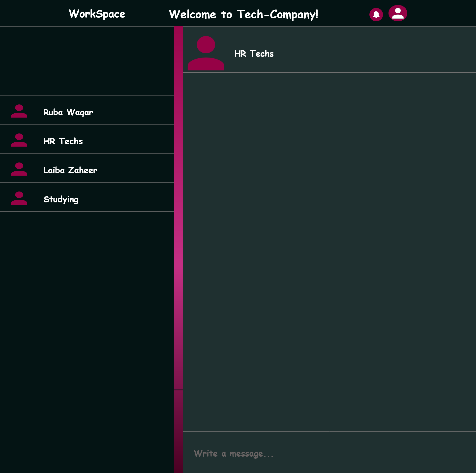Viewport: 476px width, 473px height.
Task: Click HR Techs name in chat header
Action: 254,54
